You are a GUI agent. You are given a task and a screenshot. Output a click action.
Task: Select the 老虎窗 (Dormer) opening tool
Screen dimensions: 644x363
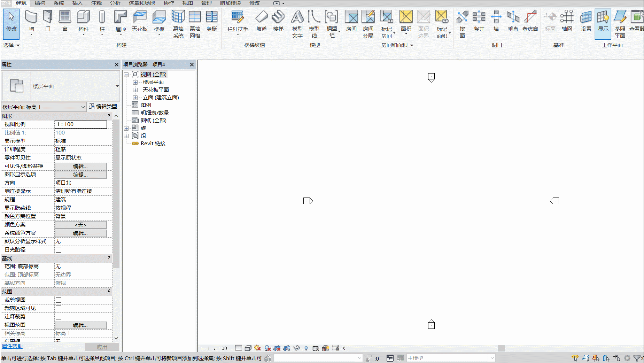click(530, 21)
